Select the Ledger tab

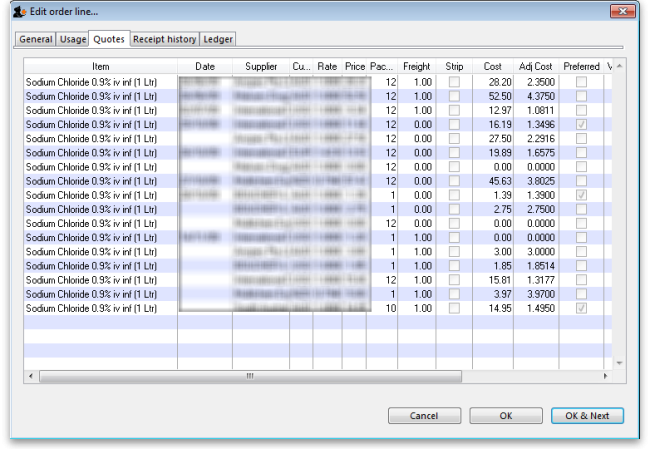coord(219,40)
